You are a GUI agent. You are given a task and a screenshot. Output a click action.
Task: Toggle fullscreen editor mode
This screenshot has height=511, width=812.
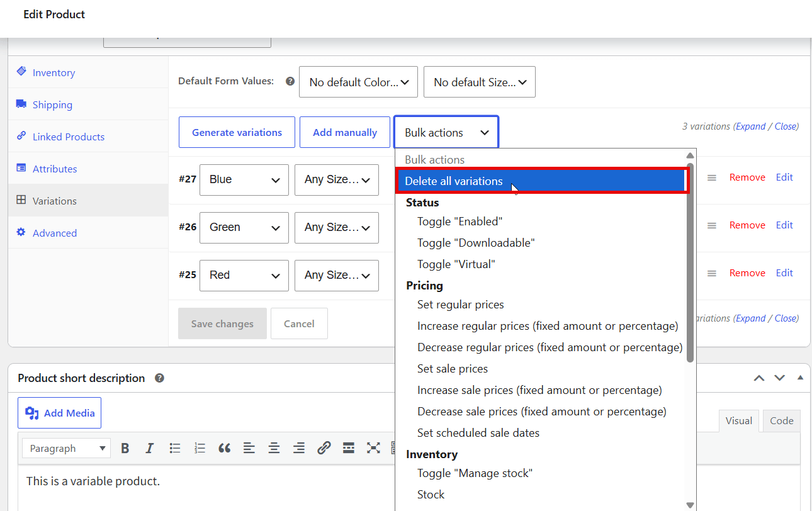tap(373, 448)
